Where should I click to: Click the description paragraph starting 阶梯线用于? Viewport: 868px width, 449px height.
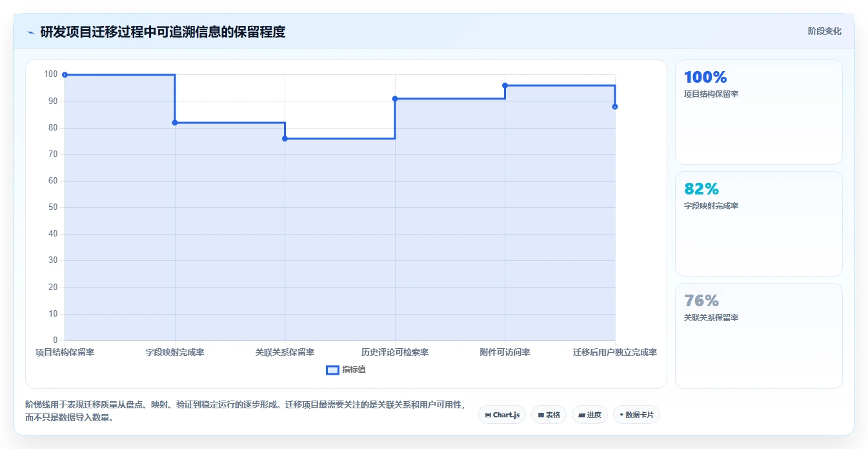(245, 411)
